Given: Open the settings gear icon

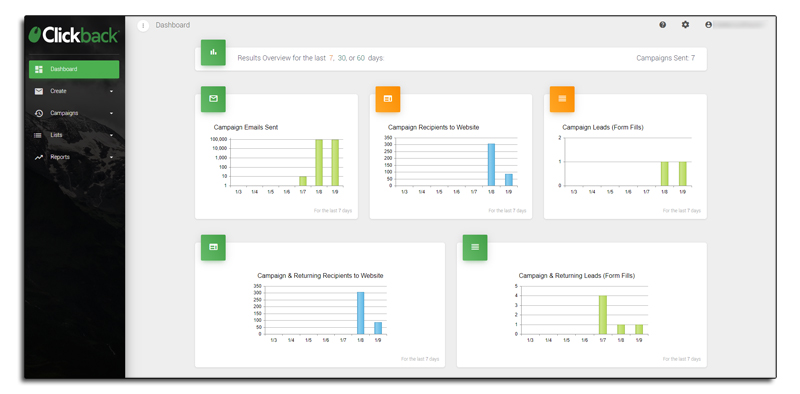Looking at the screenshot, I should (x=685, y=24).
